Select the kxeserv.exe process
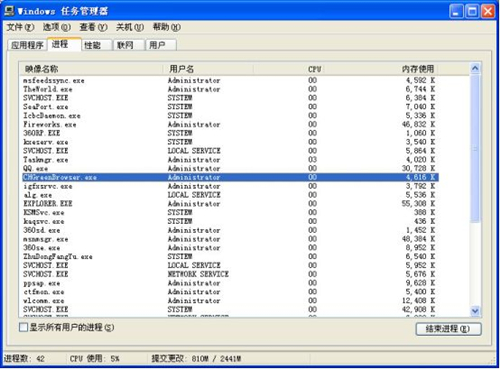The width and height of the screenshot is (500, 369). pos(230,142)
